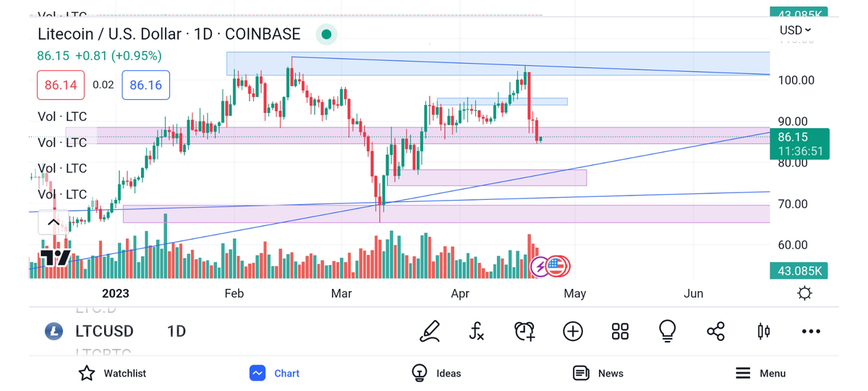This screenshot has width=868, height=391.
Task: Share the chart via share icon
Action: pos(715,332)
